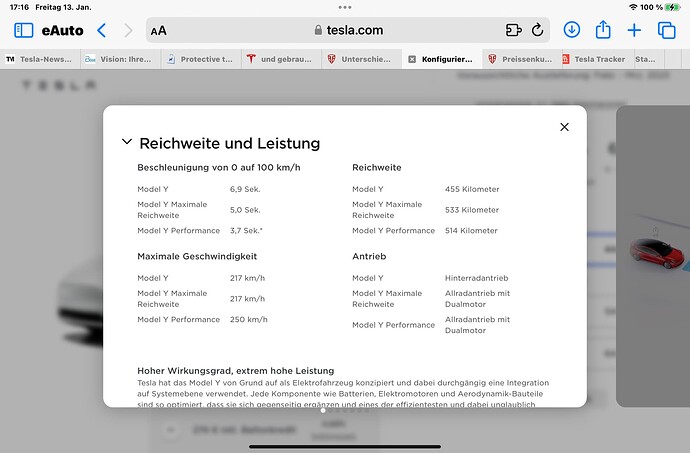The image size is (690, 453).
Task: Tap the iPad home indicator bar
Action: [x=345, y=446]
